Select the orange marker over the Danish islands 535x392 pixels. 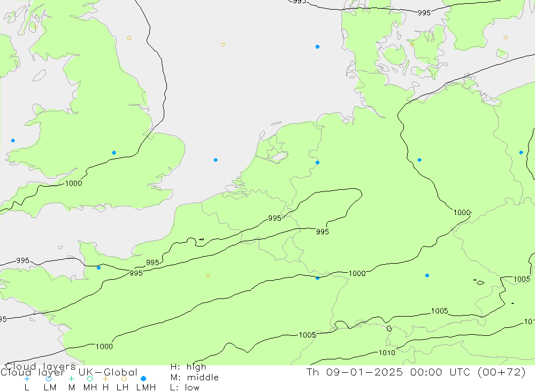tap(411, 44)
